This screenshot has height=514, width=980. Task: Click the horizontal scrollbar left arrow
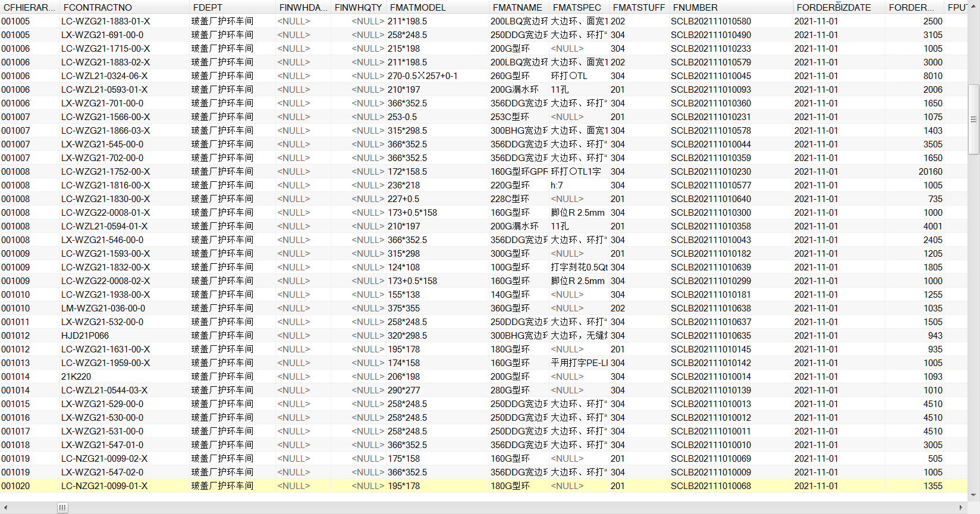5,507
